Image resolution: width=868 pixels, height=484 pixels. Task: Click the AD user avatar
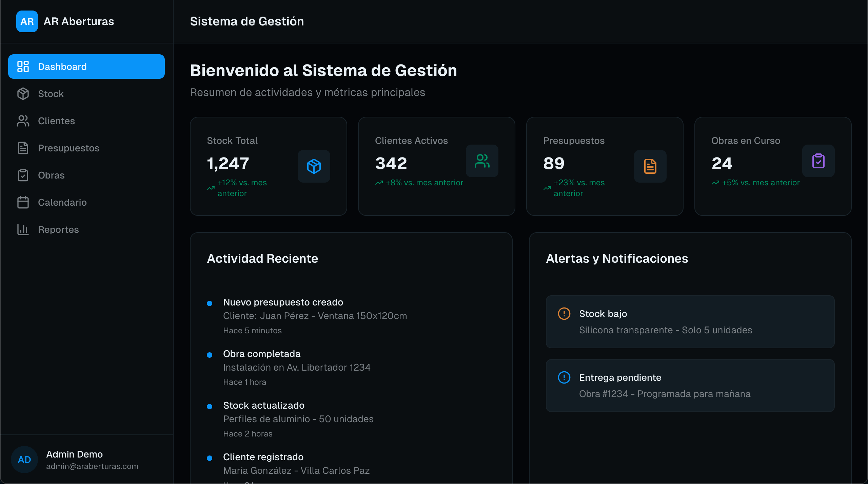click(x=24, y=460)
